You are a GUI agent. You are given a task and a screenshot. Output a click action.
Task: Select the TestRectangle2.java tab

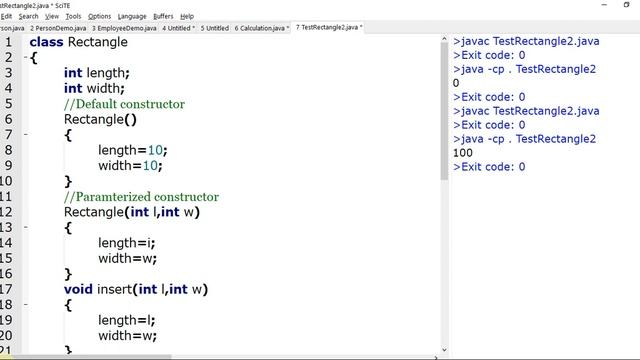329,27
